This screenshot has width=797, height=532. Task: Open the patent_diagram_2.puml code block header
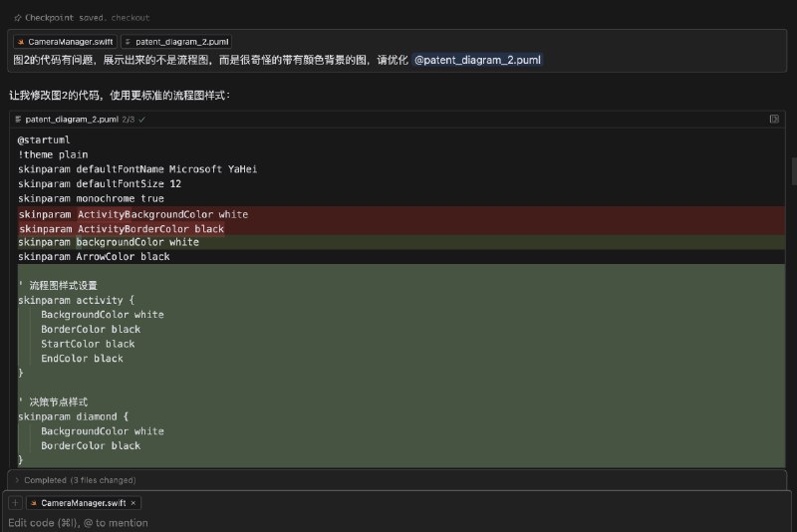coord(398,120)
